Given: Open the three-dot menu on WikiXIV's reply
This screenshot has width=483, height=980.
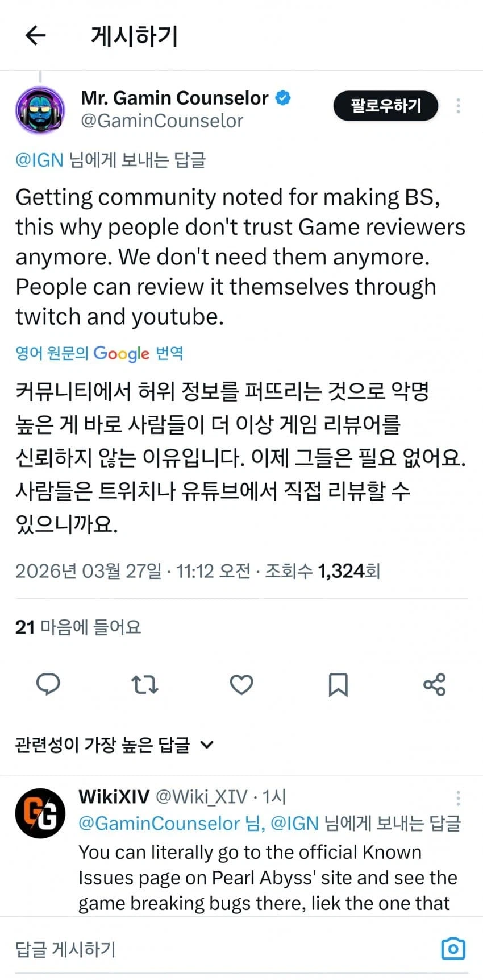Looking at the screenshot, I should pos(458,797).
